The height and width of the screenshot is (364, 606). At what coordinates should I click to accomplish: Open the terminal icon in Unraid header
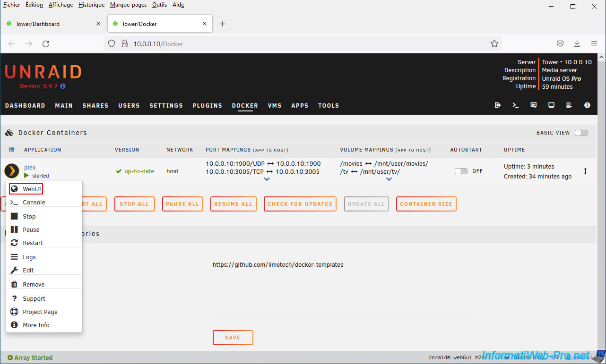[516, 105]
